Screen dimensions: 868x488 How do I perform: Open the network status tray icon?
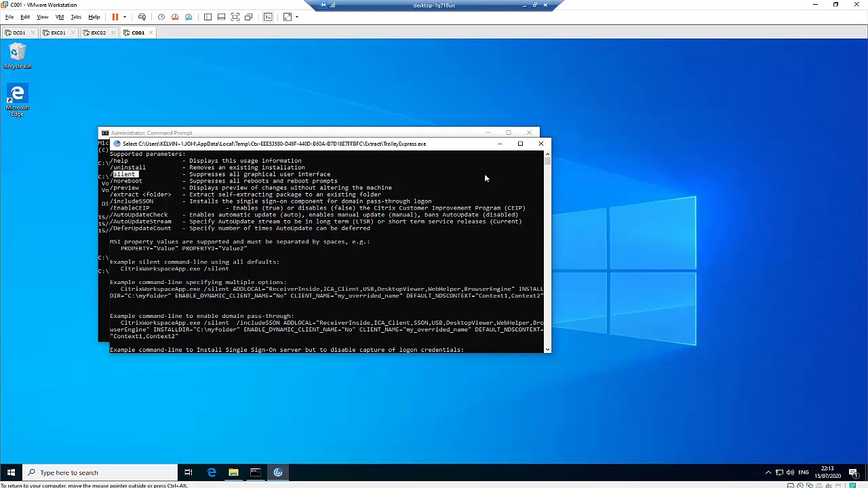click(x=780, y=472)
